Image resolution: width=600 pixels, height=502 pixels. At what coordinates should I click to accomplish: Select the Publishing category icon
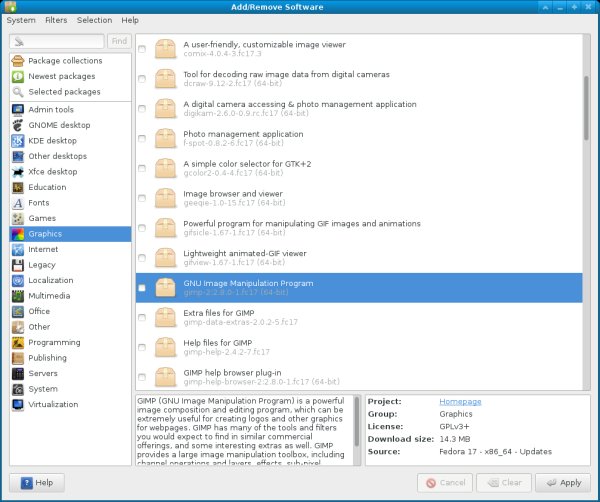pos(18,358)
